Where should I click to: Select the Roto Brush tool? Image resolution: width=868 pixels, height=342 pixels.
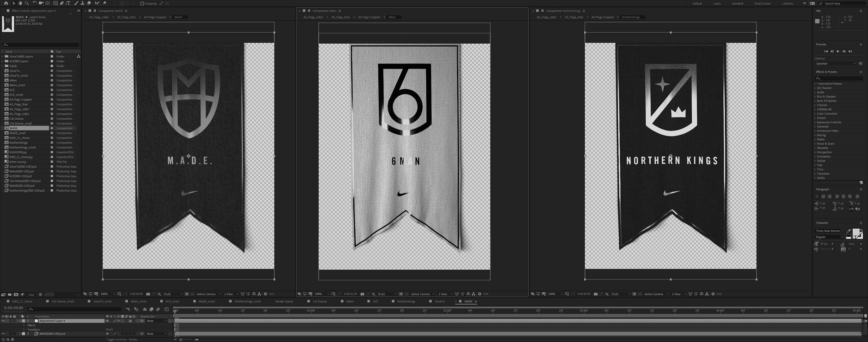coord(97,3)
